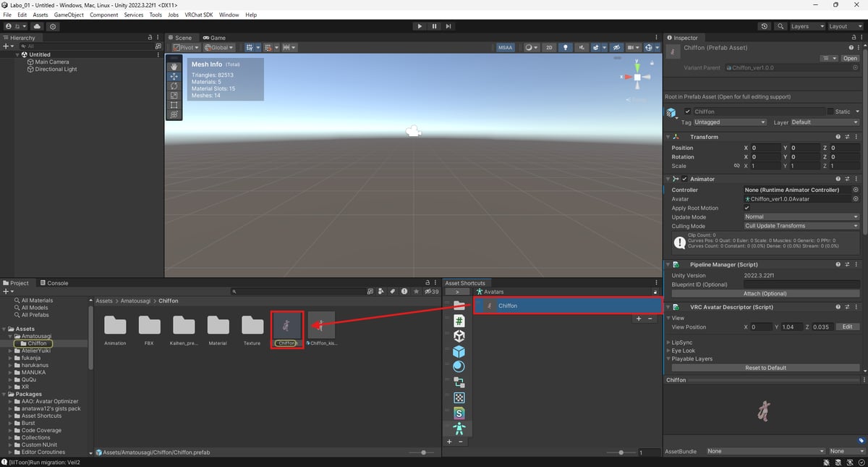Open the Layers dropdown in top toolbar

point(806,26)
